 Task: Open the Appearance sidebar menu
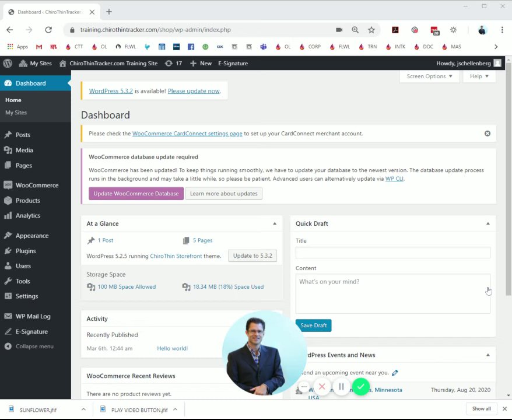coord(35,236)
